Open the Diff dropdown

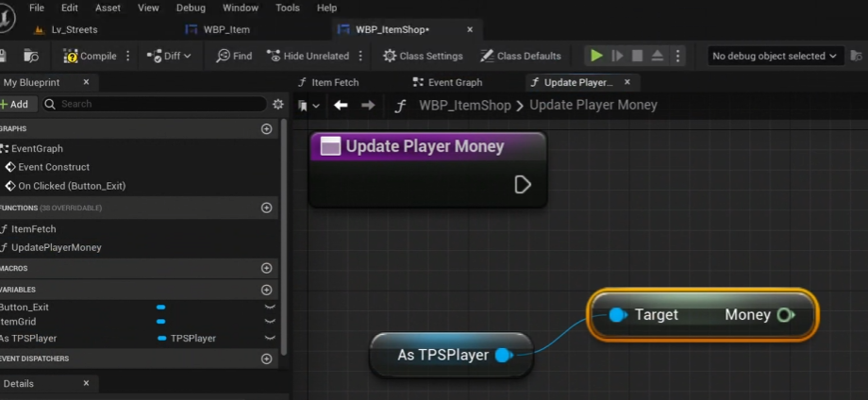click(169, 56)
